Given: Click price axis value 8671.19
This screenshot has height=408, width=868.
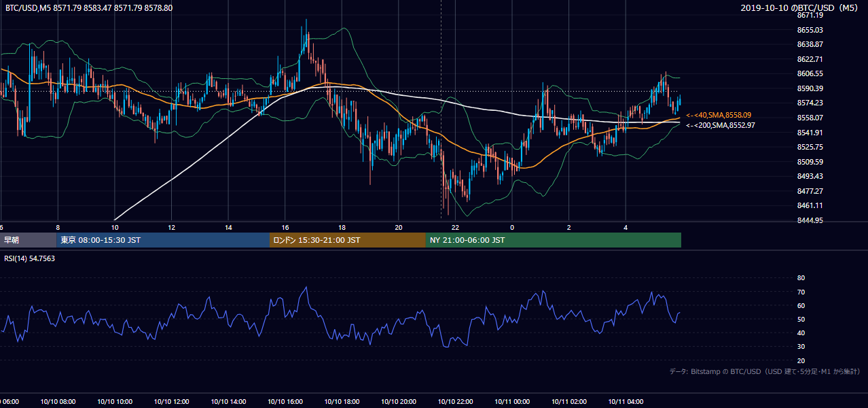Looking at the screenshot, I should (810, 15).
